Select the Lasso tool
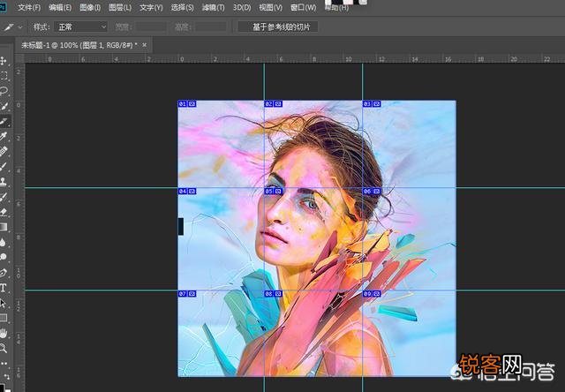Screen dimensions: 565x392 coord(4,90)
